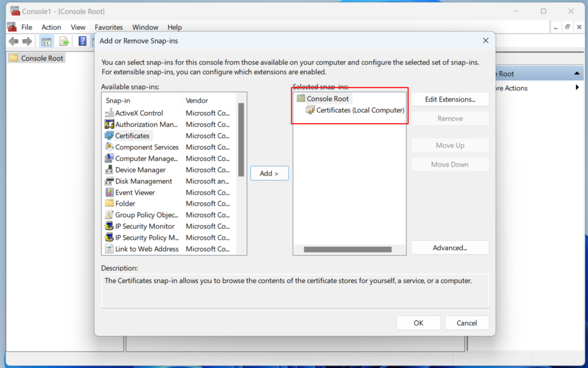Viewport: 588px width, 368px height.
Task: Click the Advanced... button
Action: pos(450,247)
